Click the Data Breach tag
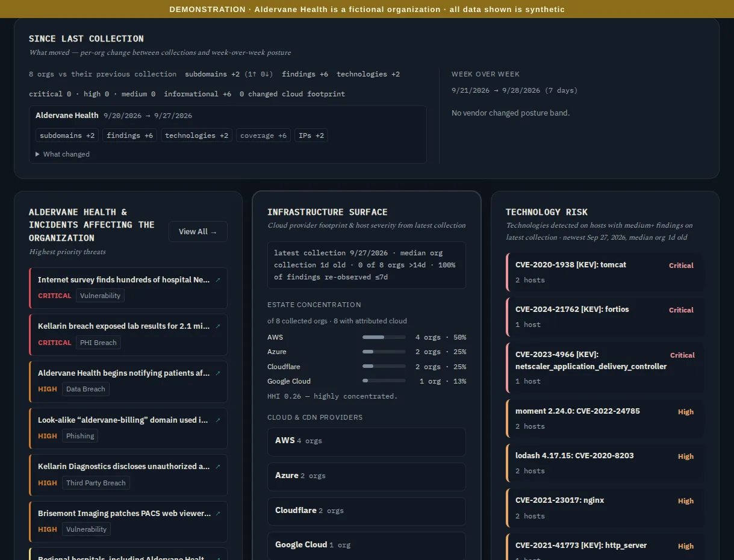 [x=86, y=389]
